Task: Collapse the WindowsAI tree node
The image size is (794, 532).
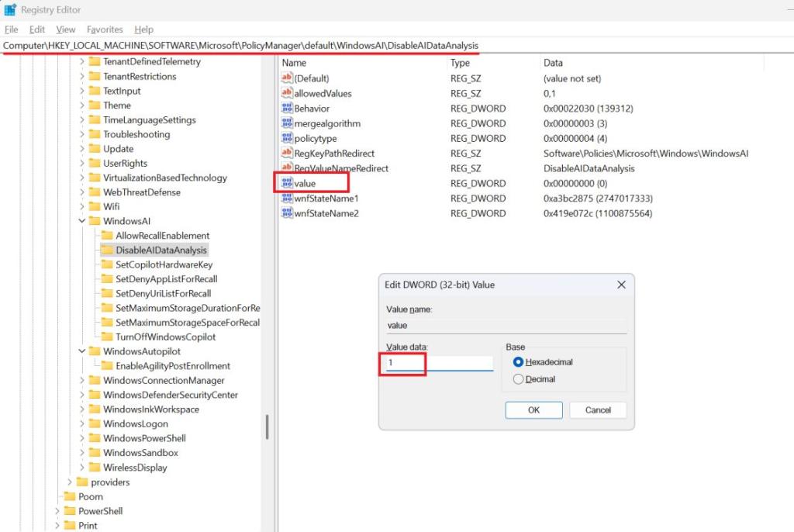Action: pos(82,220)
